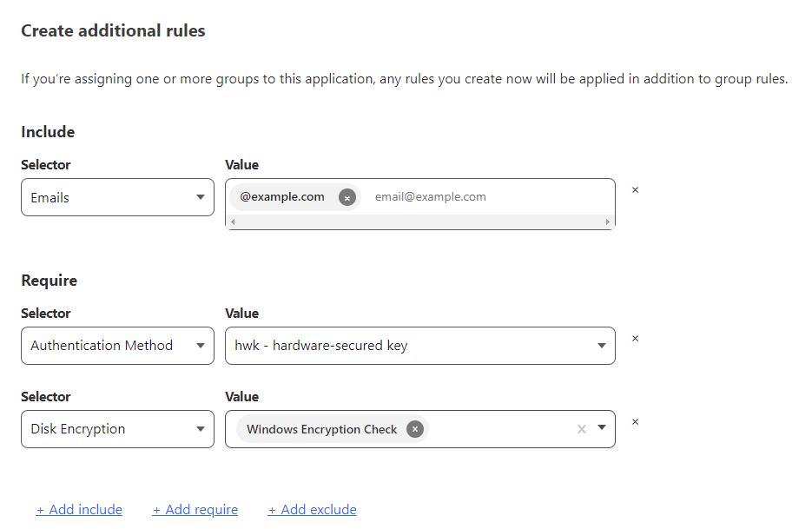Click the Add include link
Screen dimensions: 812x529
pyautogui.click(x=79, y=510)
